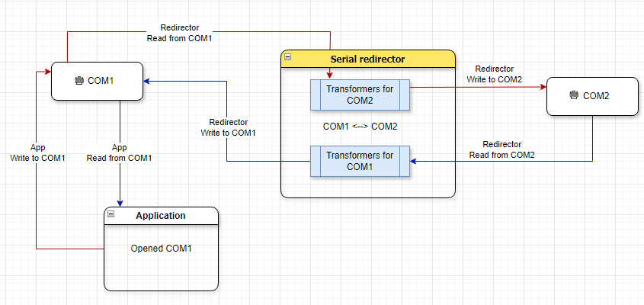This screenshot has width=644, height=305.
Task: Collapse the Application container
Action: tap(111, 213)
